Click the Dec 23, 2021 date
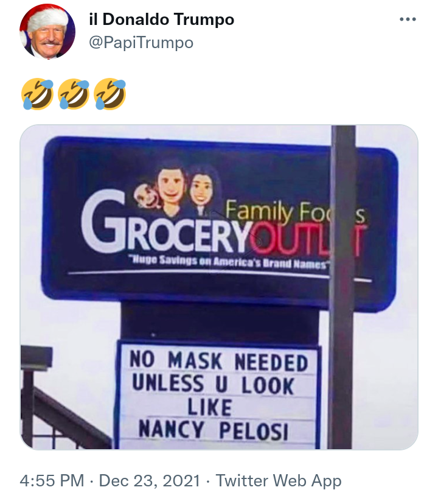Viewport: 438px width, 504px height. point(150,481)
